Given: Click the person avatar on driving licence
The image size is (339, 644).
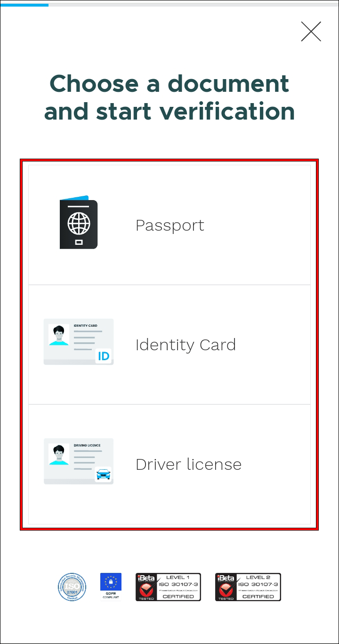Looking at the screenshot, I should [x=59, y=454].
